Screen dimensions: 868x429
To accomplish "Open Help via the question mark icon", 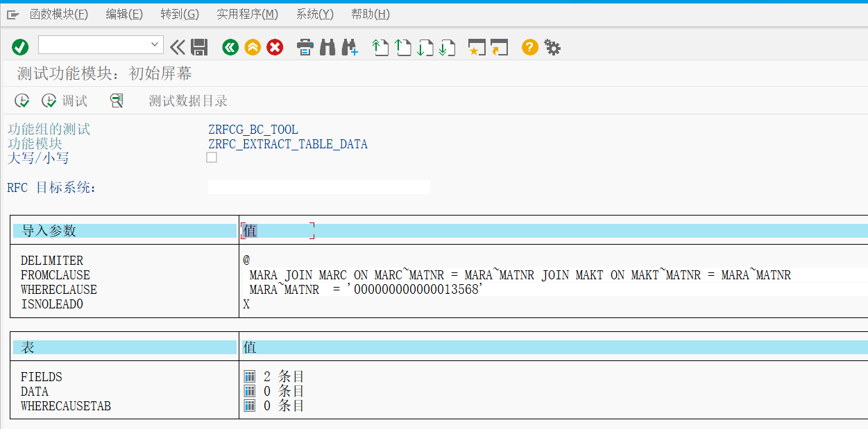I will coord(529,47).
